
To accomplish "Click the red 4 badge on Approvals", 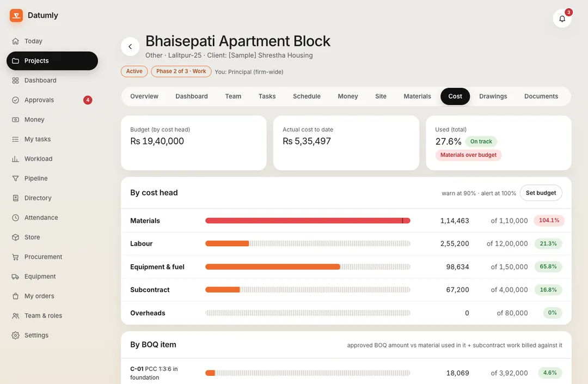I will 88,100.
